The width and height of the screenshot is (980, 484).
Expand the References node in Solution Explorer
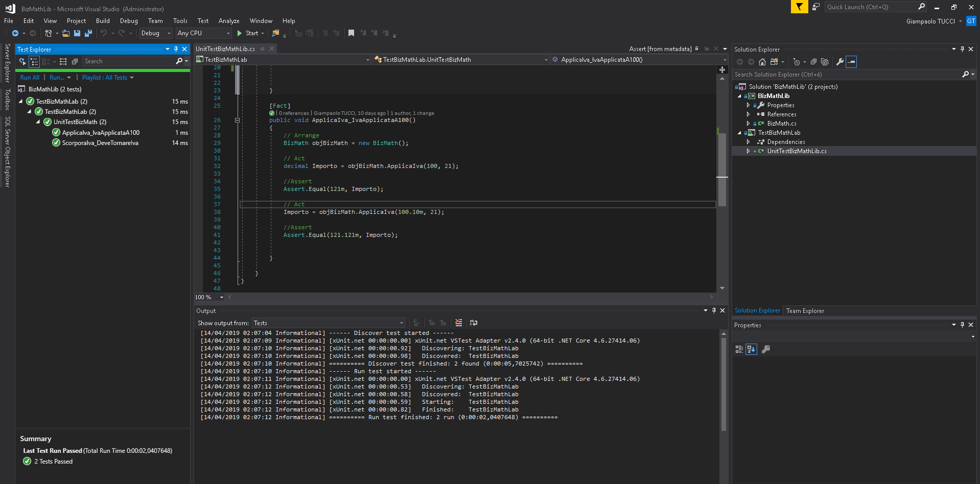point(748,114)
